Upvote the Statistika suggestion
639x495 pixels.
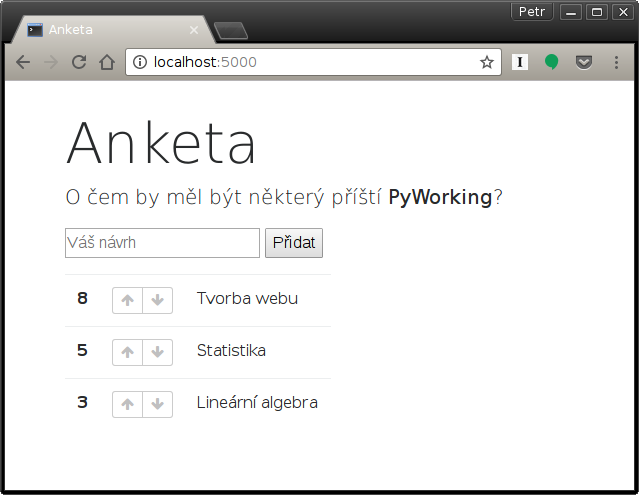tap(128, 352)
